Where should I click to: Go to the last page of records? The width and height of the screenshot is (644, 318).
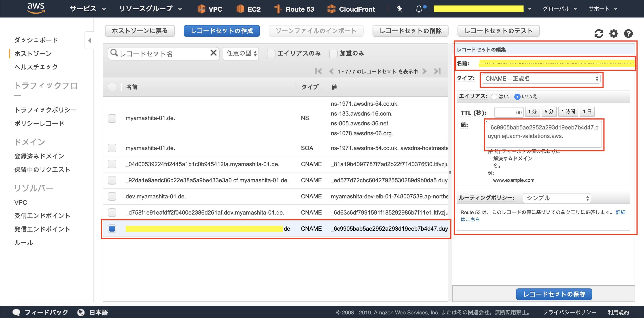point(437,71)
